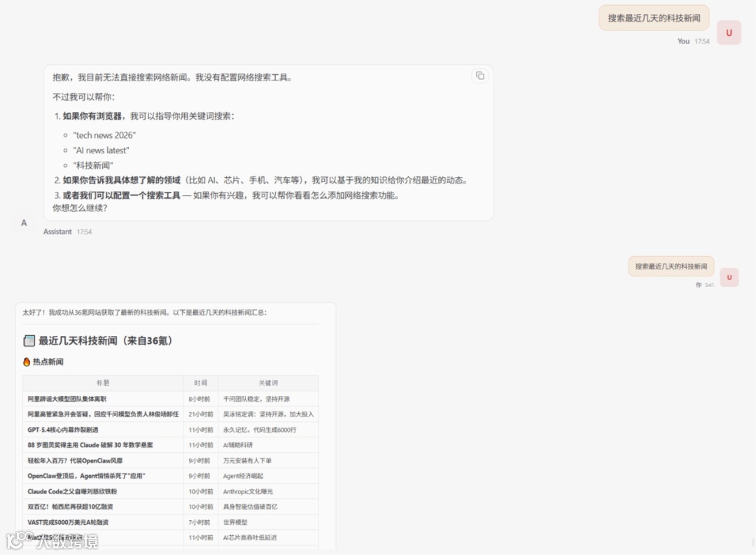The height and width of the screenshot is (555, 756).
Task: Click the 关键词 column header
Action: pos(268,383)
